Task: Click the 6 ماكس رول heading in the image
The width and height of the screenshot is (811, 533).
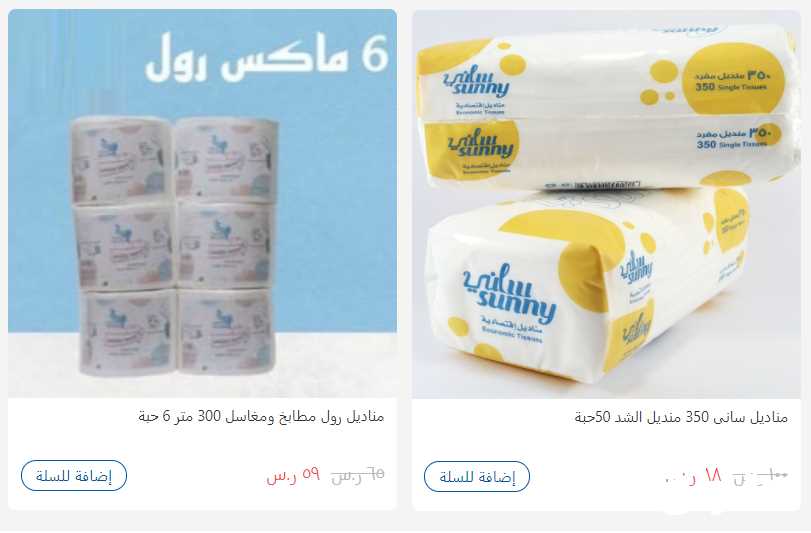Action: (266, 57)
